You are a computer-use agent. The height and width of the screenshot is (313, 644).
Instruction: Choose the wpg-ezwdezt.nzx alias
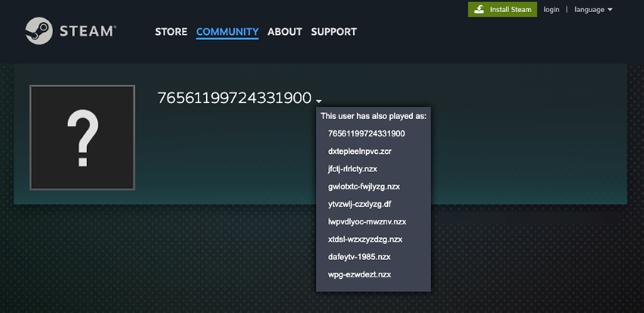pos(360,274)
